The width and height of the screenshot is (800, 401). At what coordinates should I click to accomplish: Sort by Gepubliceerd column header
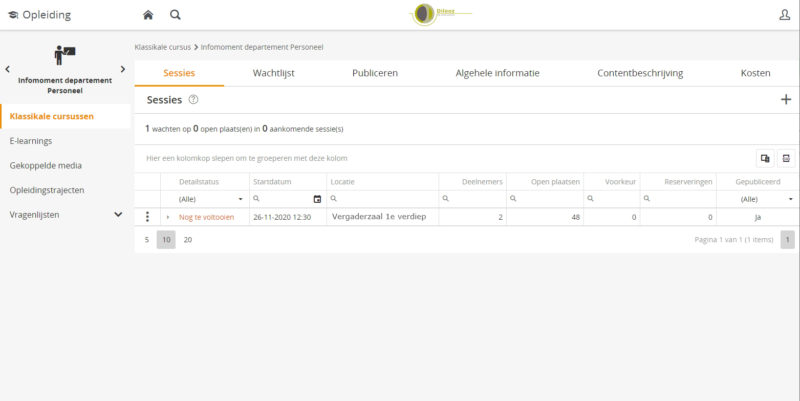tap(758, 182)
